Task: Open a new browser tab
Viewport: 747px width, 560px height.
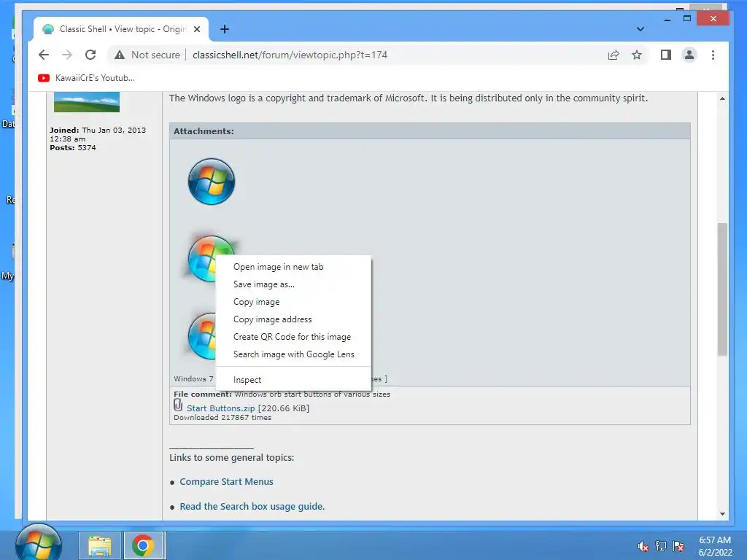Action: [x=225, y=29]
